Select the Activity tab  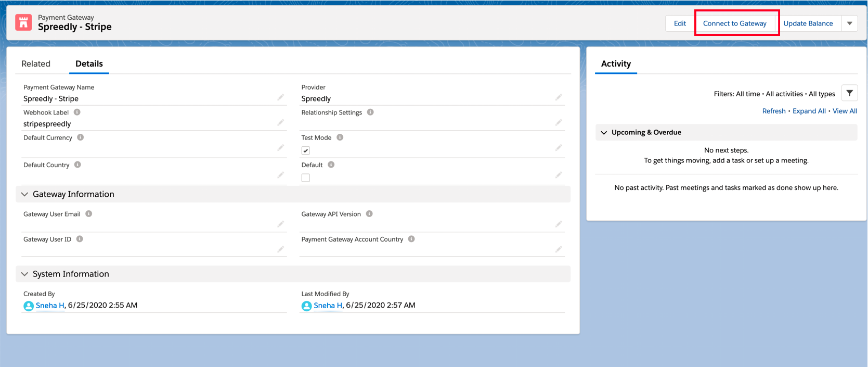click(x=616, y=64)
